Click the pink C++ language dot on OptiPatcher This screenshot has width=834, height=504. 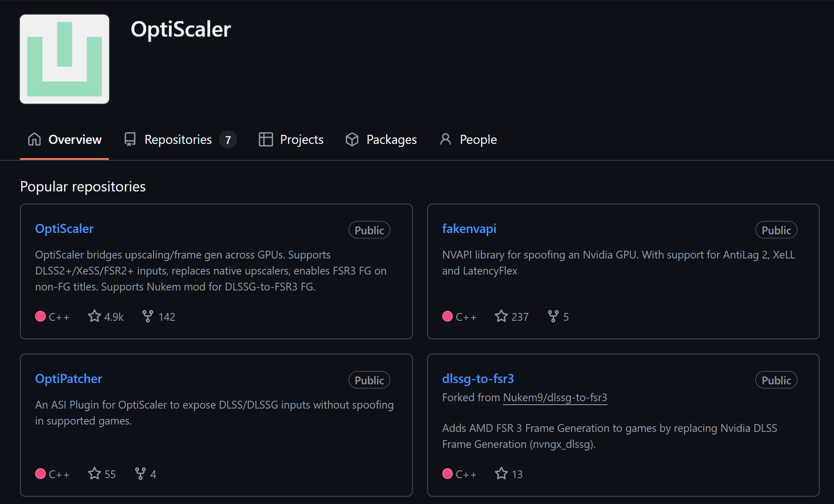click(40, 473)
